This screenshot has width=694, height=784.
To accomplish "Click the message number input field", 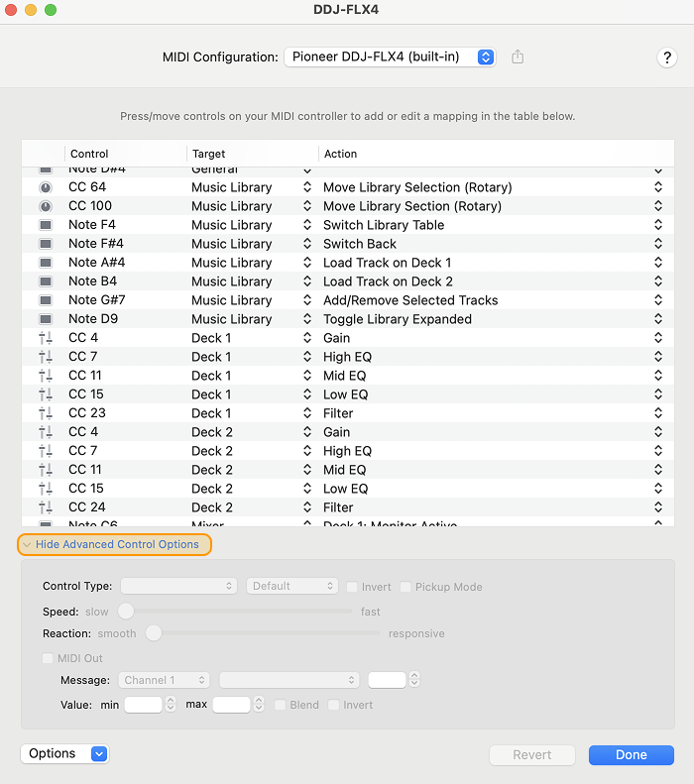I will point(387,680).
